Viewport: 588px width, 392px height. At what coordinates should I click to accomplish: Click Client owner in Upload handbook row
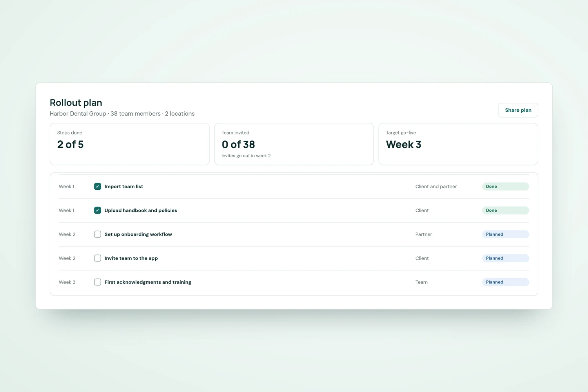tap(422, 211)
